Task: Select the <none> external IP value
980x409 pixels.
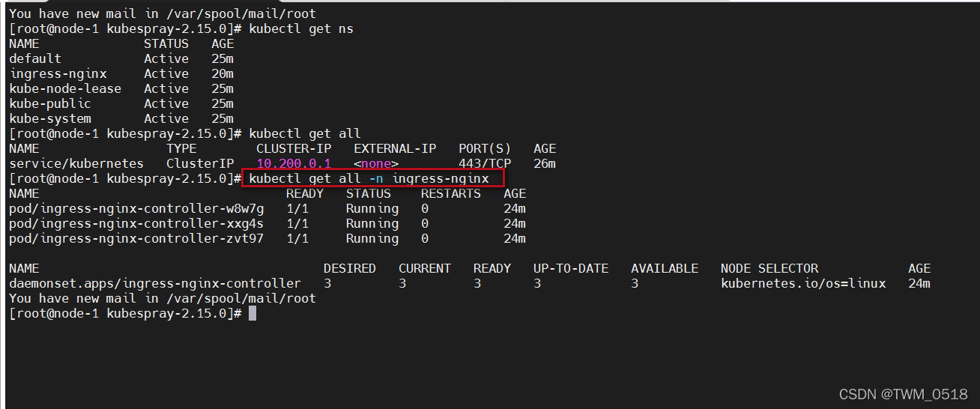Action: point(376,163)
